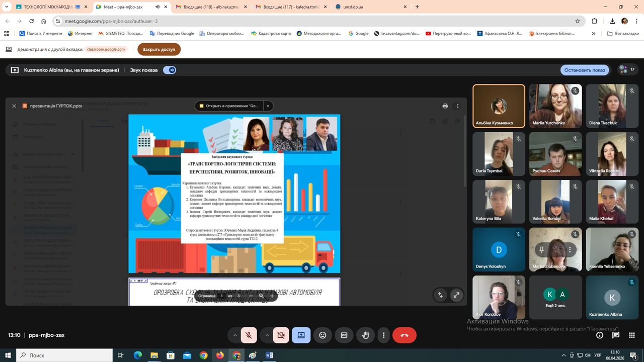Raise your hand in the meeting
The image size is (644, 362).
[366, 335]
